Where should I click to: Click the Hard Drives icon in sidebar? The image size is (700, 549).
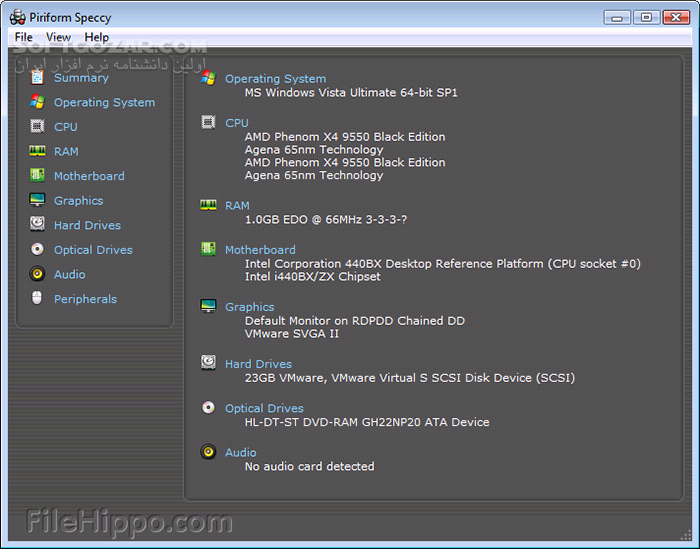coord(37,223)
